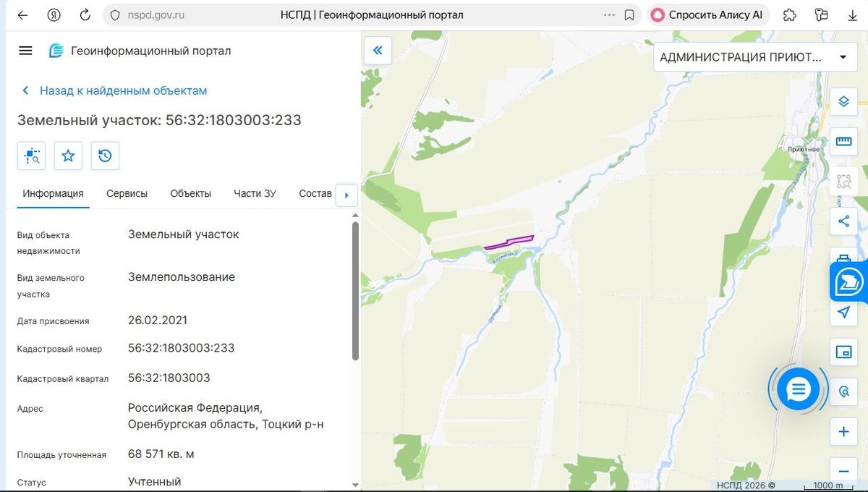Switch to the Сервисы tab
This screenshot has height=492, width=868.
pos(127,194)
